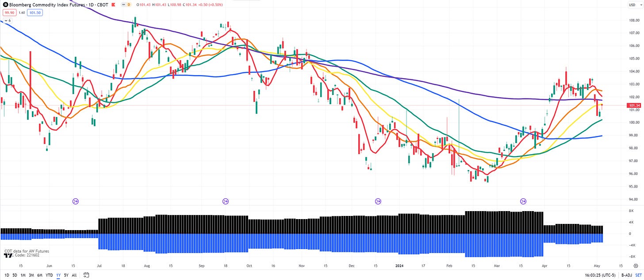Click the red 101.34 current price label
644x280 pixels.
tap(634, 106)
